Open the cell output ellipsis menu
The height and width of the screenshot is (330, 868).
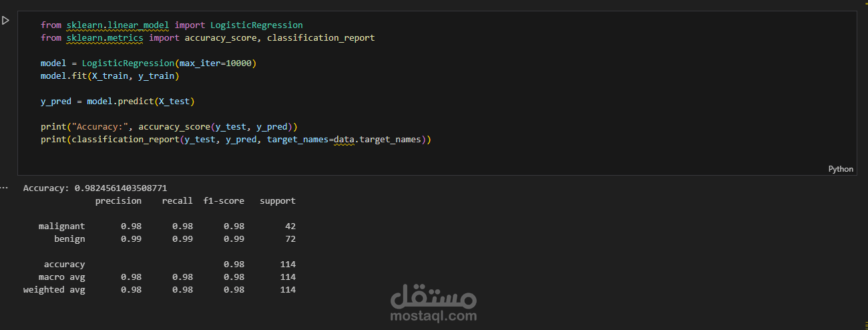[x=3, y=188]
